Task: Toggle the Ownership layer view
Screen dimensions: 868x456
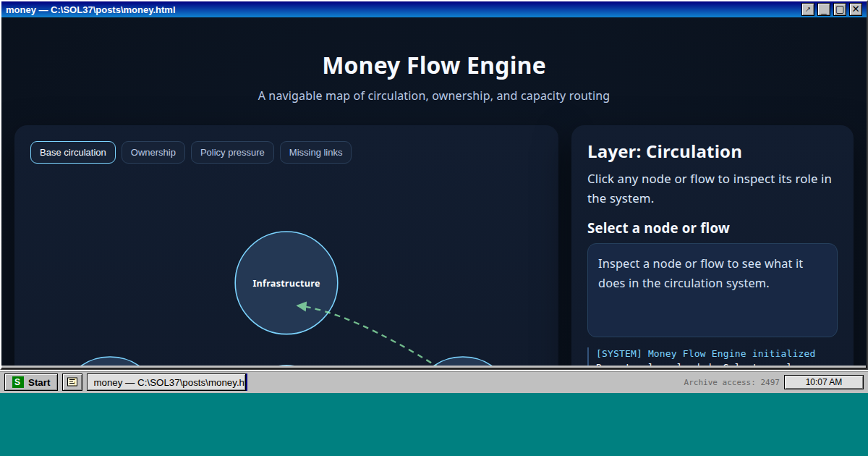Action: (153, 153)
